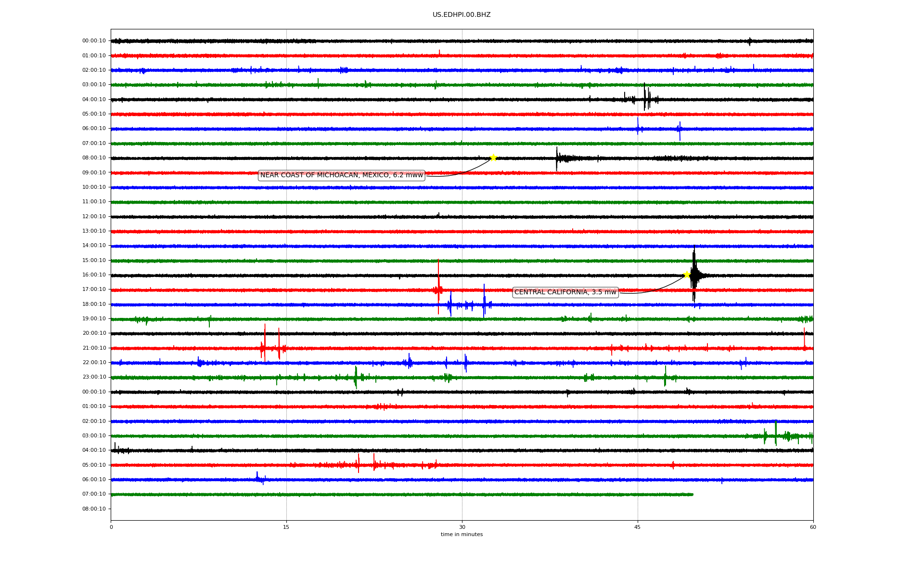924x578 pixels.
Task: Click the x-axis tick label 15
Action: [x=286, y=527]
